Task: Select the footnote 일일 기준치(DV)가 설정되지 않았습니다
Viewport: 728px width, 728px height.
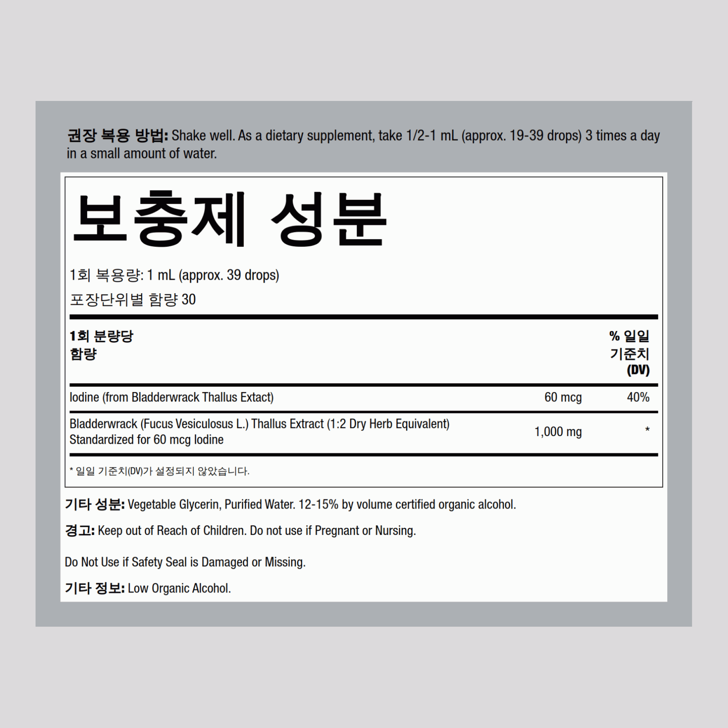Action: [x=160, y=471]
